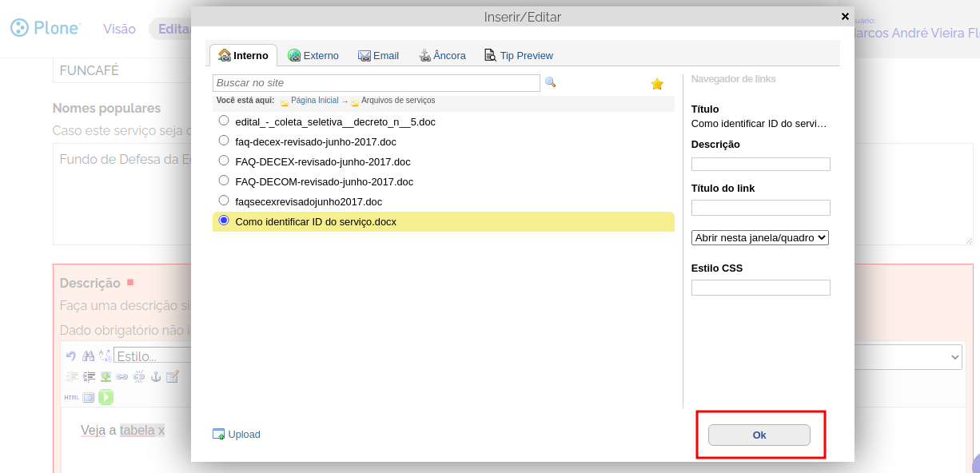The height and width of the screenshot is (473, 980).
Task: Click the insert image tree icon
Action: [x=105, y=376]
